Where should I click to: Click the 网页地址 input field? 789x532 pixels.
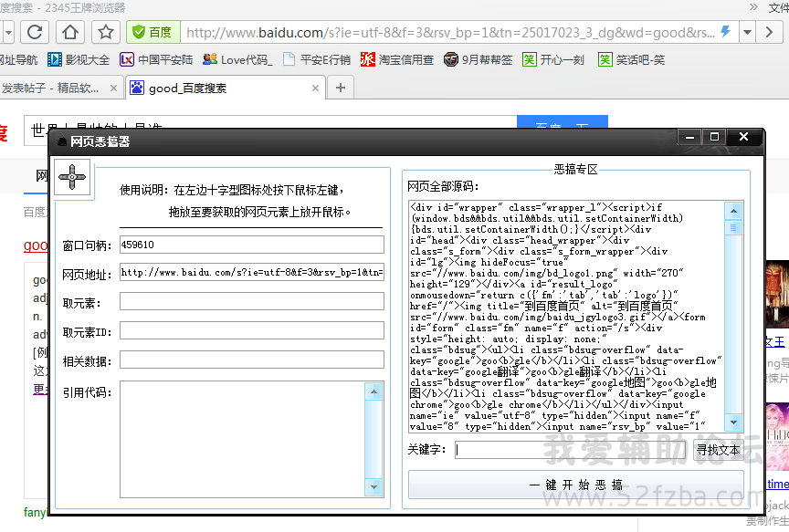click(x=252, y=272)
